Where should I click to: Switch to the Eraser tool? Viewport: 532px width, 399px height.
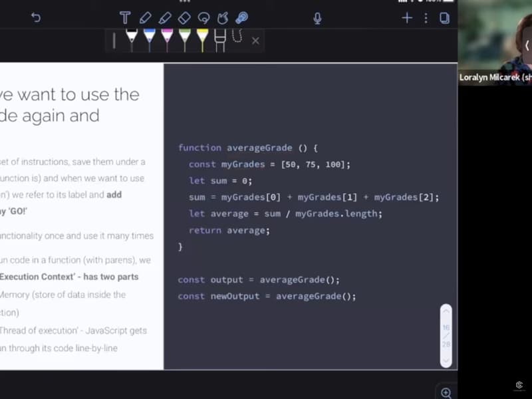pos(184,18)
